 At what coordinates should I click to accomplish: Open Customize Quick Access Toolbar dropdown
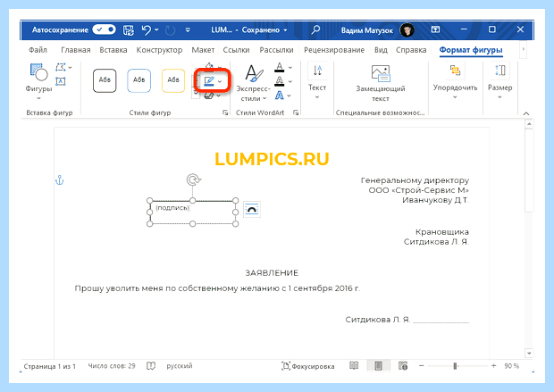click(188, 30)
